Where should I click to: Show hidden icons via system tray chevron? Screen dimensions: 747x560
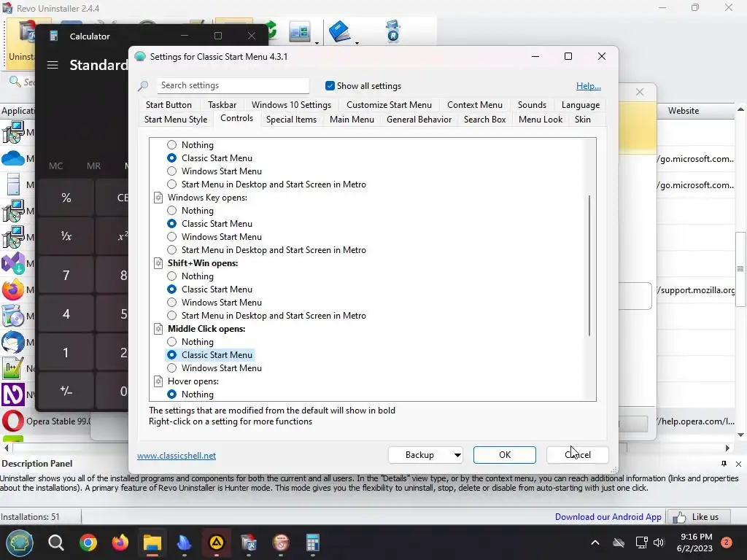click(x=595, y=542)
